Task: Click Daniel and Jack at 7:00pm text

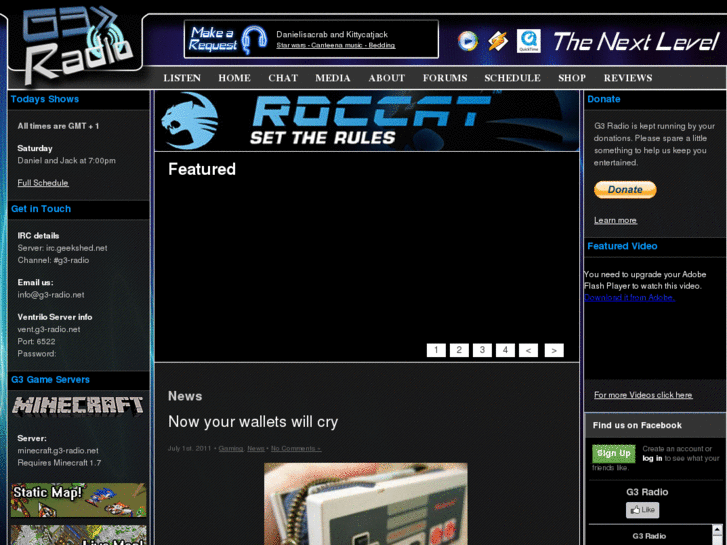Action: click(x=66, y=161)
